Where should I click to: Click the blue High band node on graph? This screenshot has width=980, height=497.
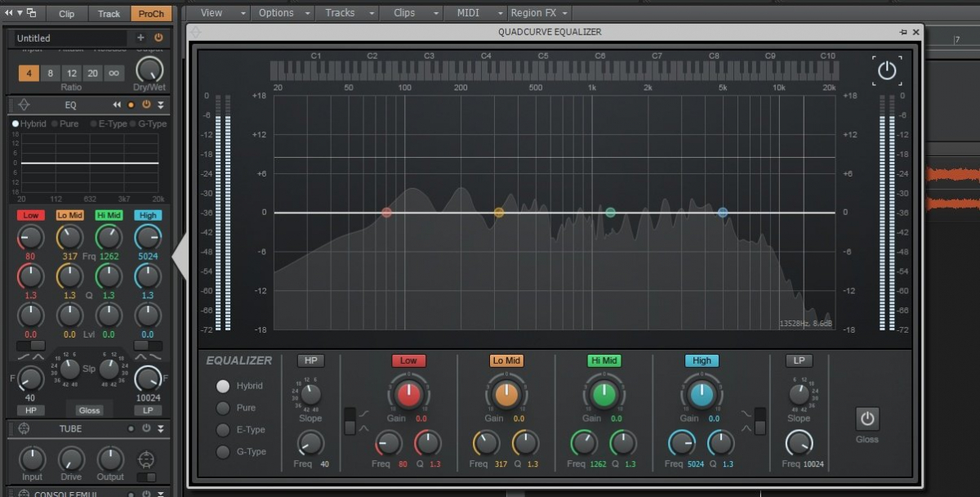tap(723, 213)
